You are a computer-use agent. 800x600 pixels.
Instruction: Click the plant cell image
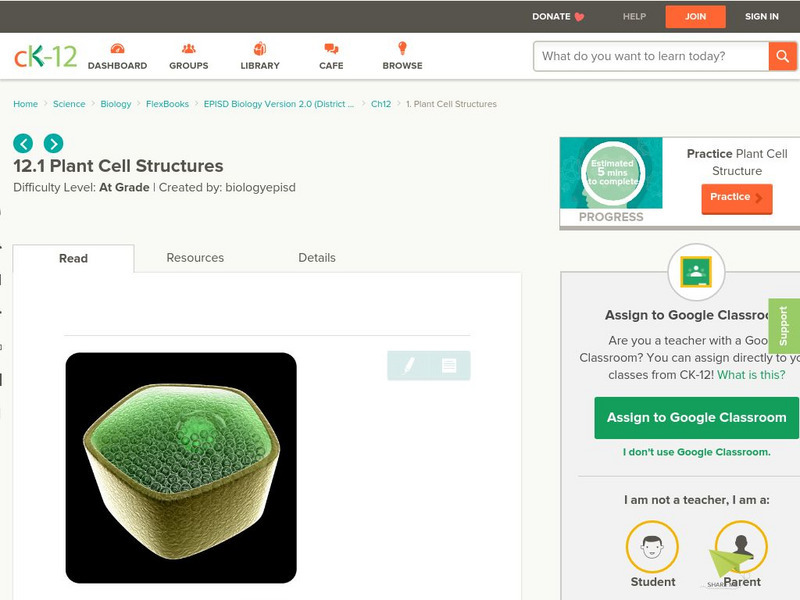181,468
